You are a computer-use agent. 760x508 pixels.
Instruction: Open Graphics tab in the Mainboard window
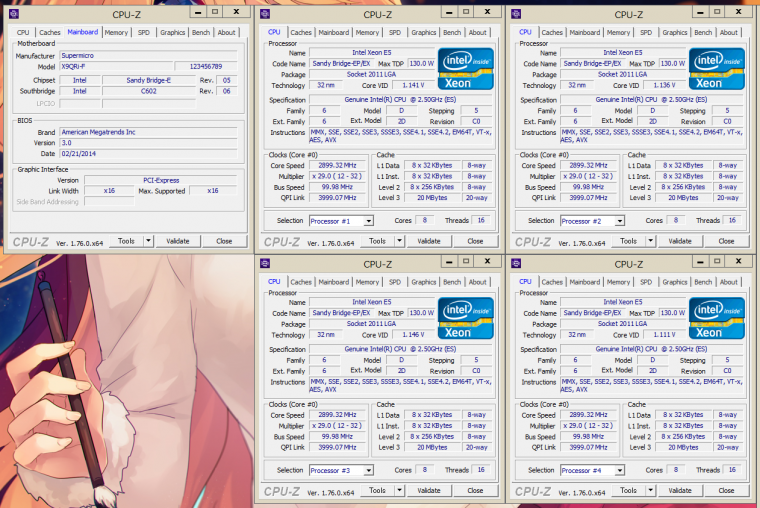[x=173, y=32]
